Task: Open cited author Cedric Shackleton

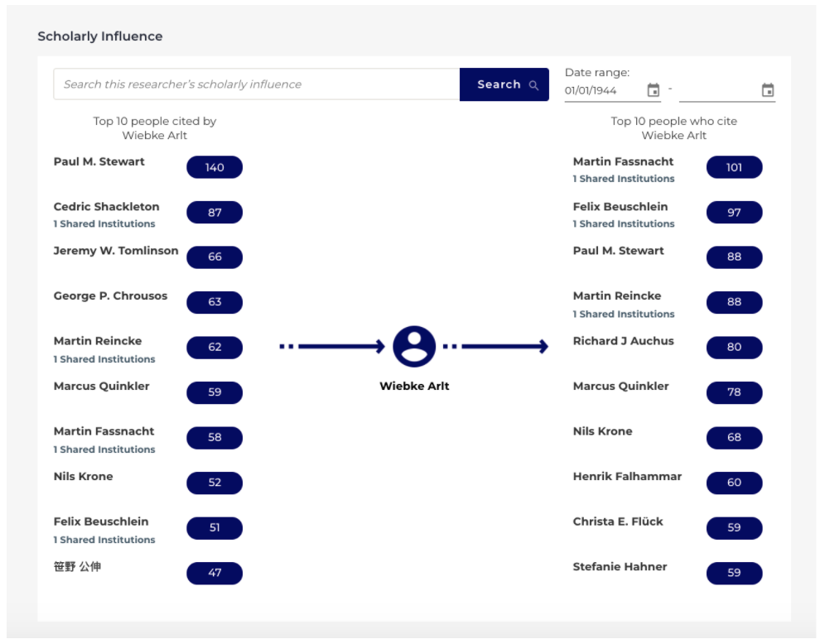Action: coord(106,207)
